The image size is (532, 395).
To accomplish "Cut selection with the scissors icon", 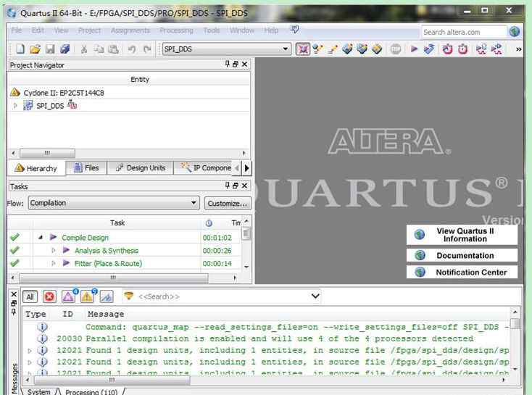I will tap(84, 49).
